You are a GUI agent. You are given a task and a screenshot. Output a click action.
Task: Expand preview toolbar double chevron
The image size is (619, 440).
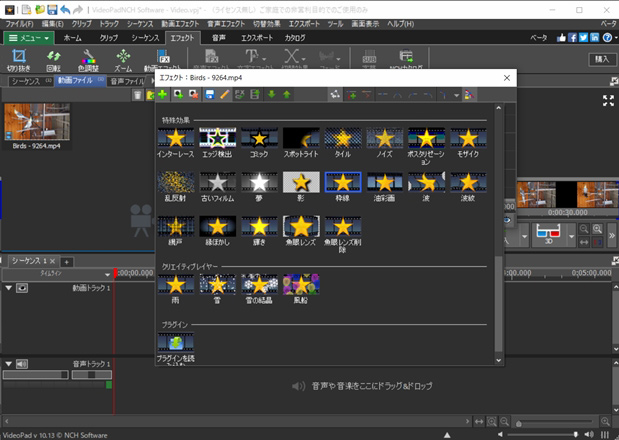tap(611, 236)
